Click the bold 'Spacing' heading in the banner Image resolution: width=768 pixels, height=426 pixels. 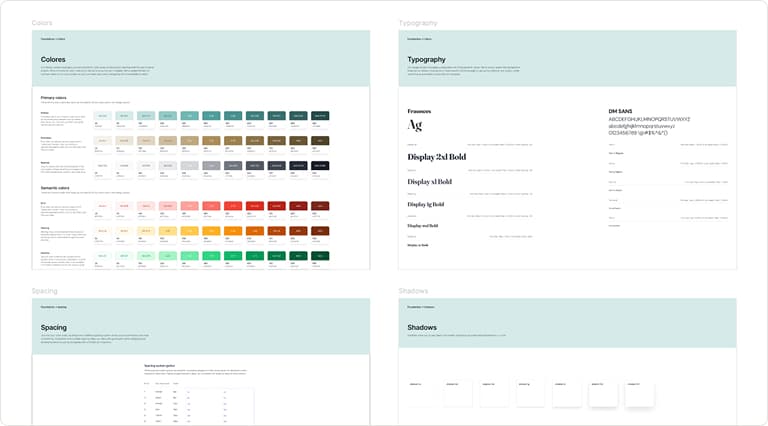(53, 328)
